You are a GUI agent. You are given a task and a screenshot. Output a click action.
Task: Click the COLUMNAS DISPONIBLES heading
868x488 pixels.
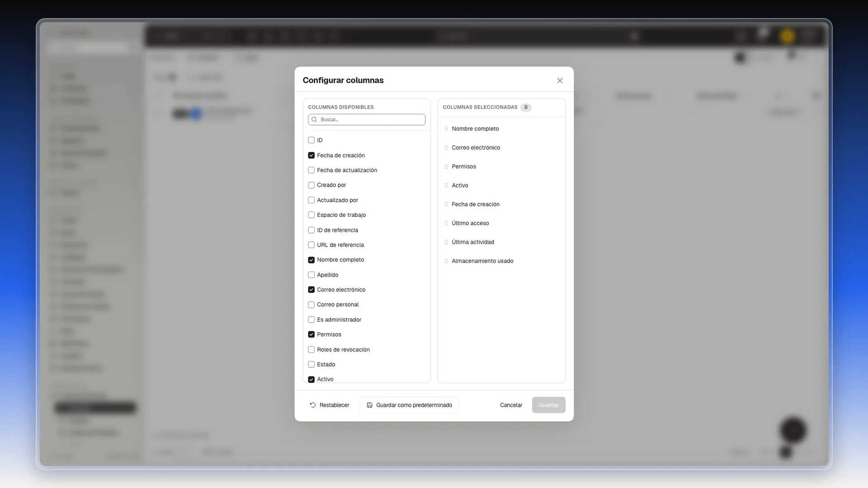tap(341, 107)
